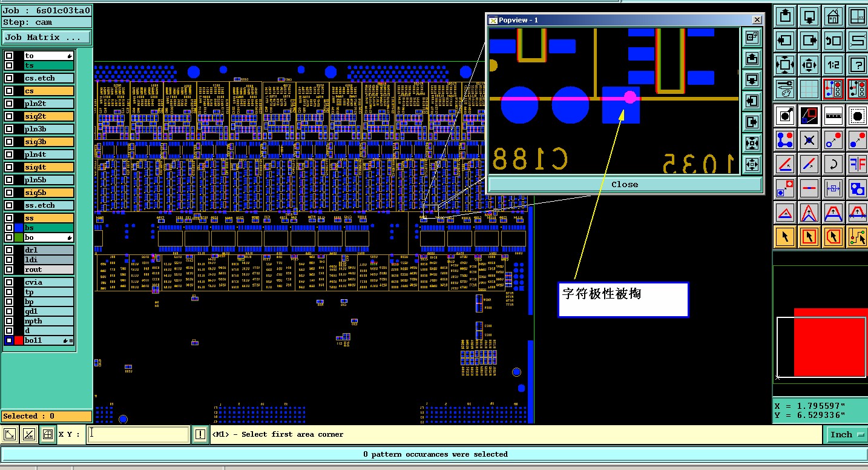
Task: Open the XY coordinate window icon
Action: [857, 16]
